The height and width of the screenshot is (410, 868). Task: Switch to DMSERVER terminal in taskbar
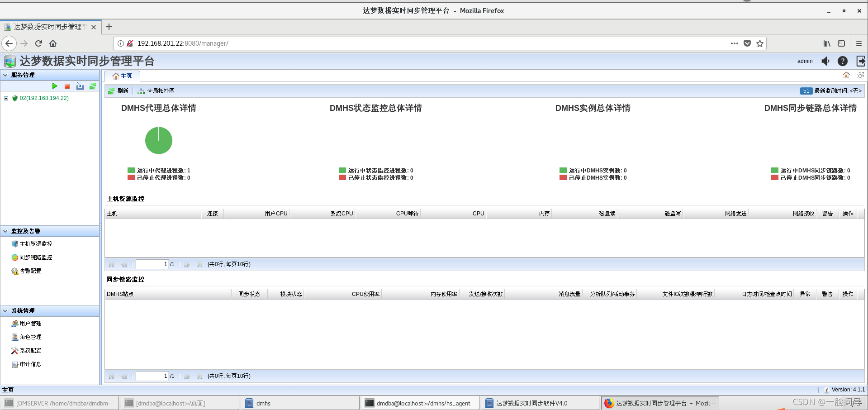pos(60,403)
